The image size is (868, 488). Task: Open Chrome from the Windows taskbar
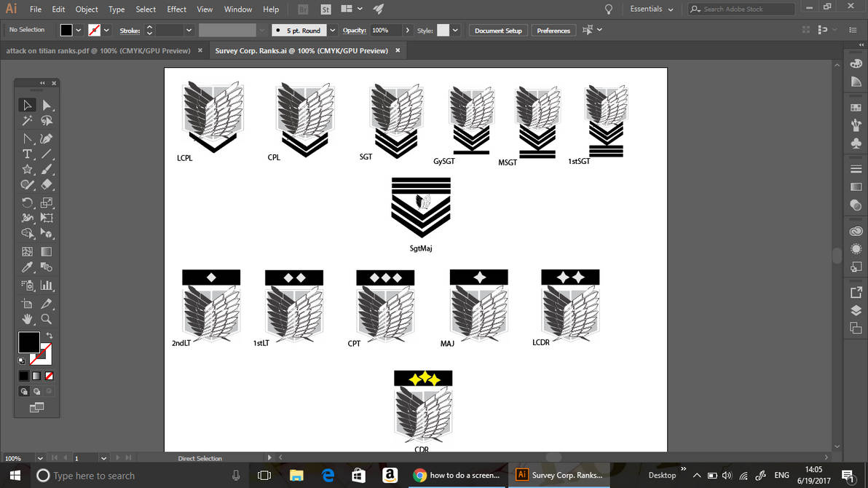pos(457,476)
